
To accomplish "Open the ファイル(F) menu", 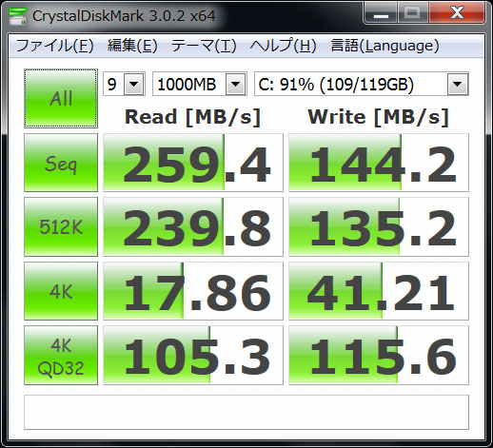I will (x=54, y=46).
